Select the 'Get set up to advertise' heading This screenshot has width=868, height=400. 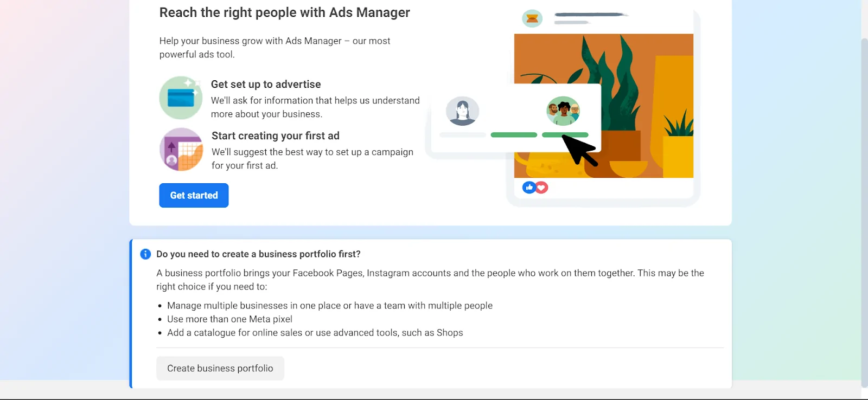tap(266, 84)
